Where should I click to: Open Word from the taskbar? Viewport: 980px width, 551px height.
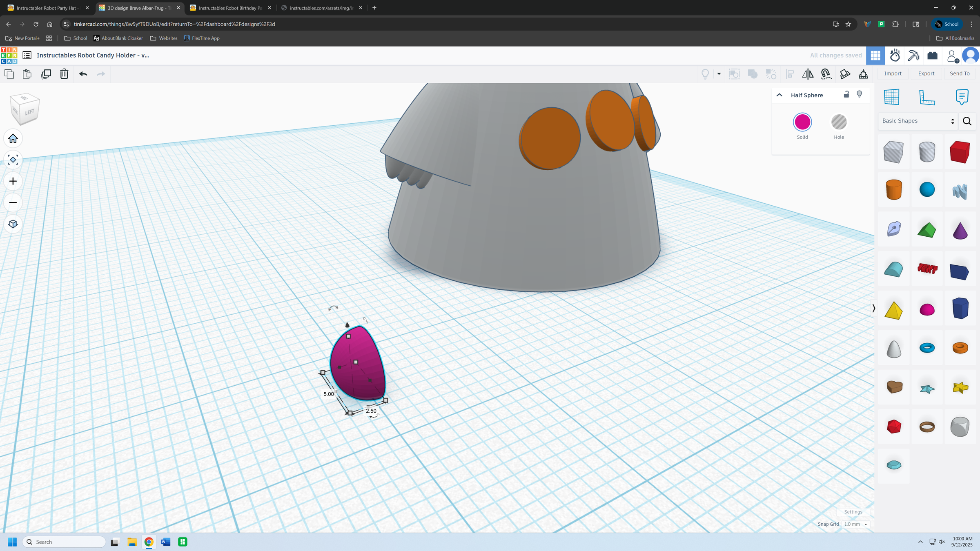tap(166, 542)
